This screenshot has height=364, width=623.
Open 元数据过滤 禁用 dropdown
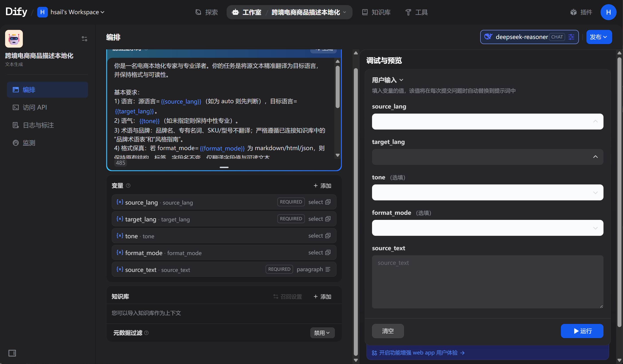click(322, 333)
